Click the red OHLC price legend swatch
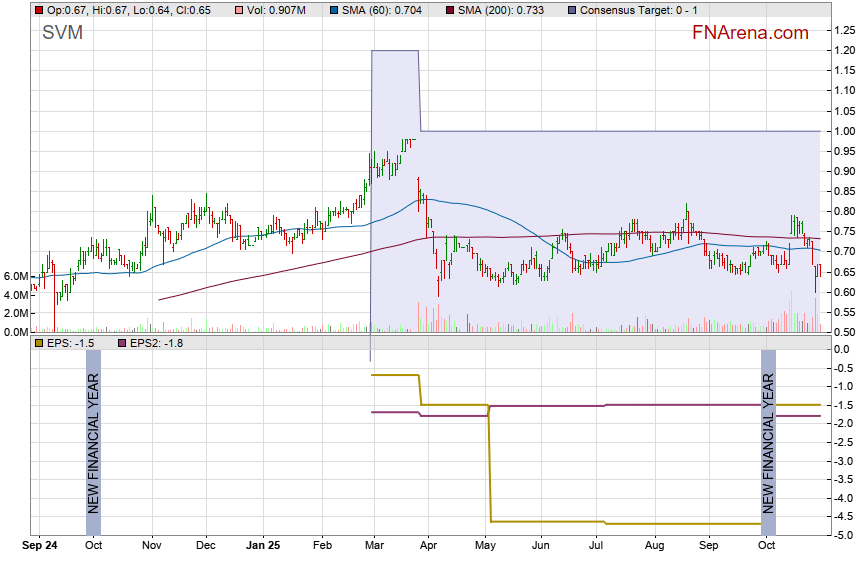 click(x=38, y=10)
